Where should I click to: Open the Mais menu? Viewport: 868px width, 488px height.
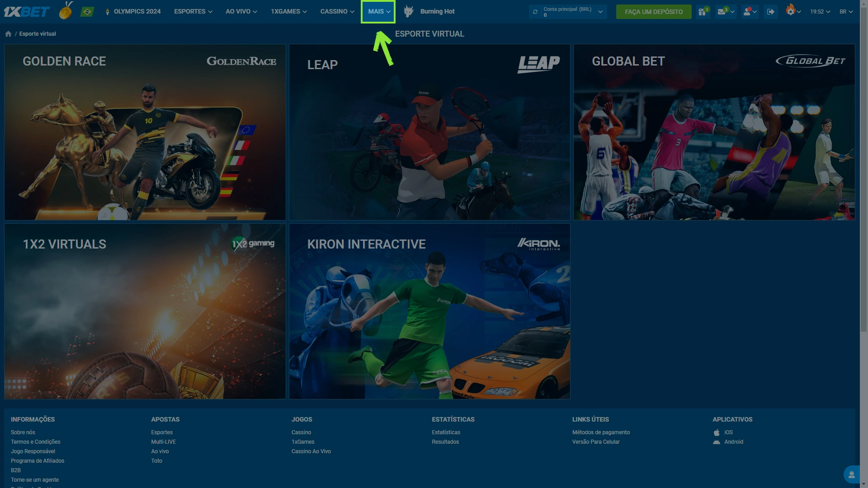[x=379, y=11]
